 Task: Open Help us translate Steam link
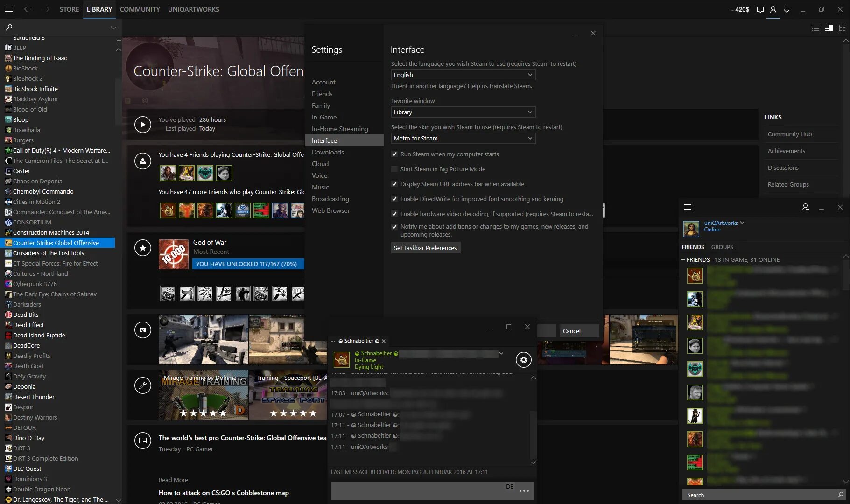(462, 86)
